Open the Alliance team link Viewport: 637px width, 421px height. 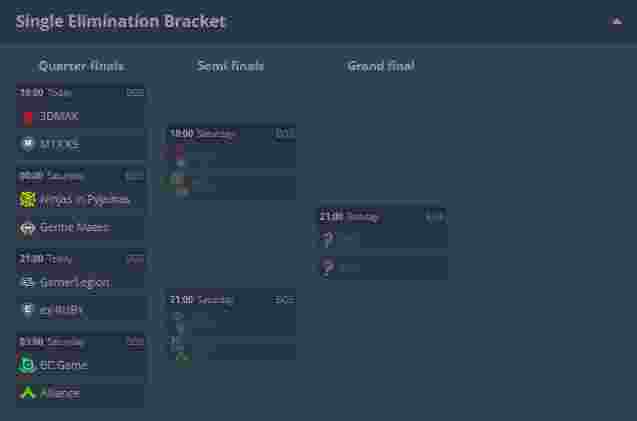(60, 393)
